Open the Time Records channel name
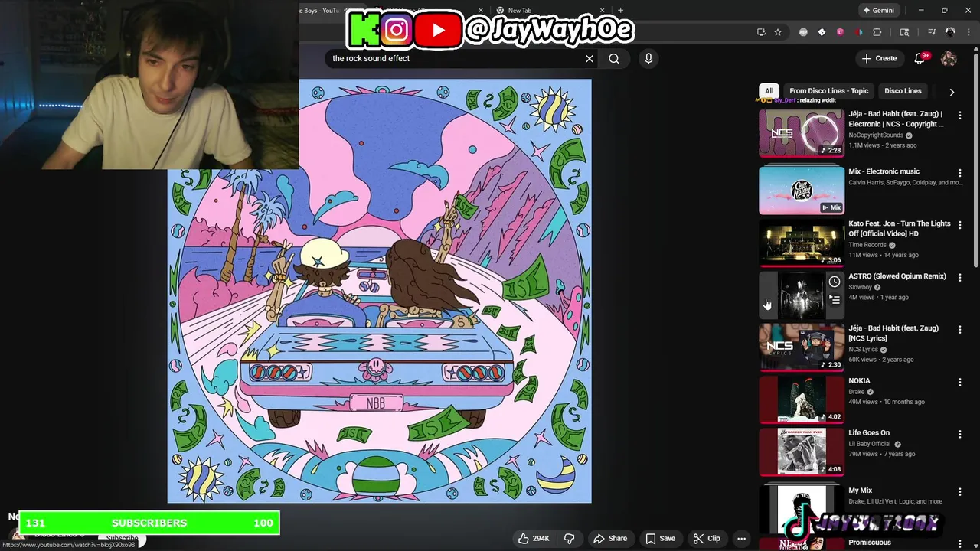The height and width of the screenshot is (551, 980). (867, 245)
